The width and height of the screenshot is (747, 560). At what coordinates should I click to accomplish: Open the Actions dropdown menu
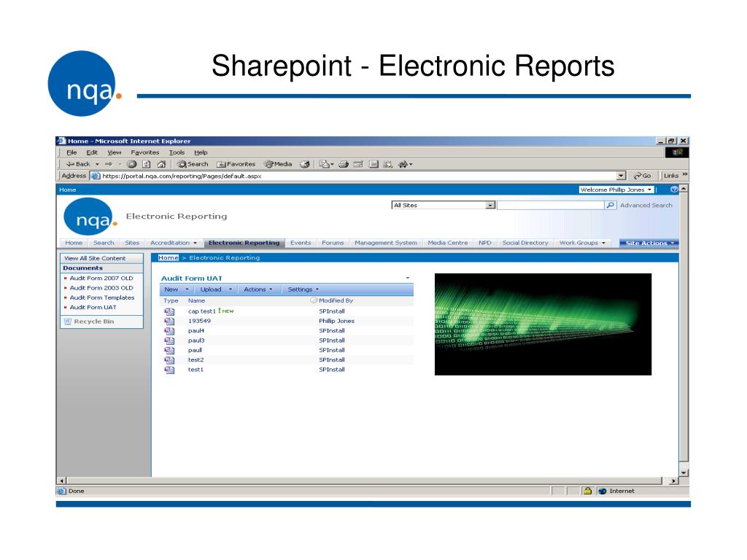coord(258,289)
